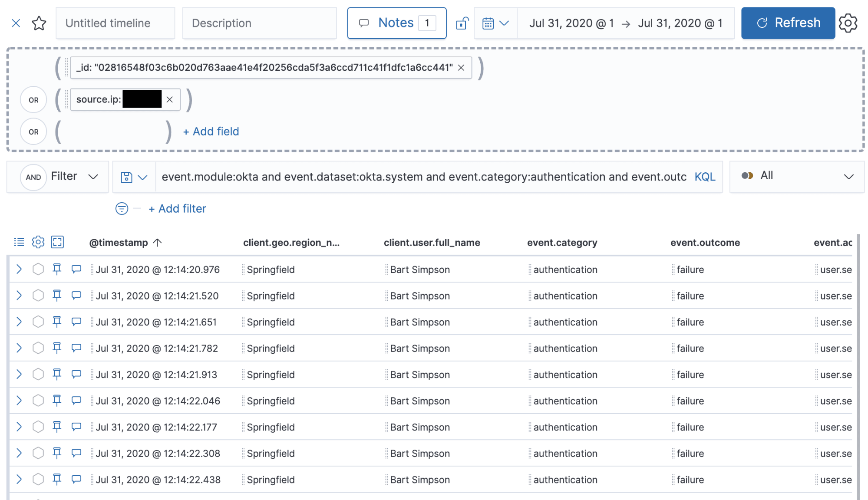Select the first event's hexagon checkbox
Screen dimensions: 868x500
(38, 269)
